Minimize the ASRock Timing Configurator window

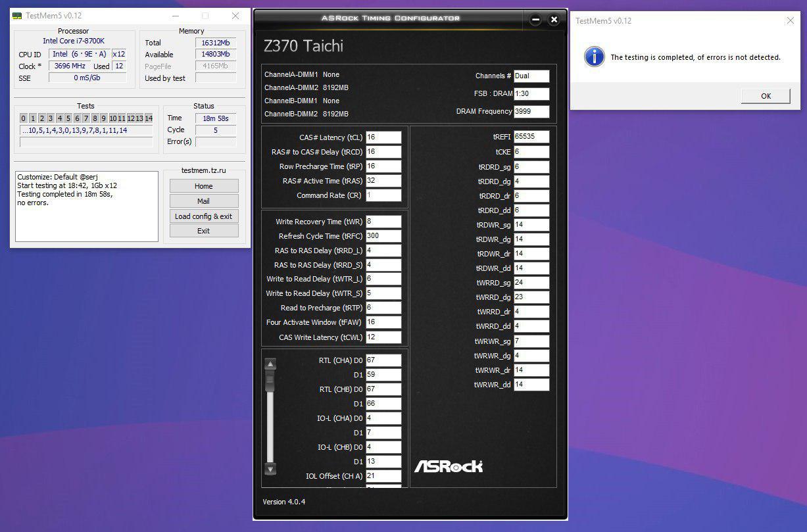click(x=536, y=20)
